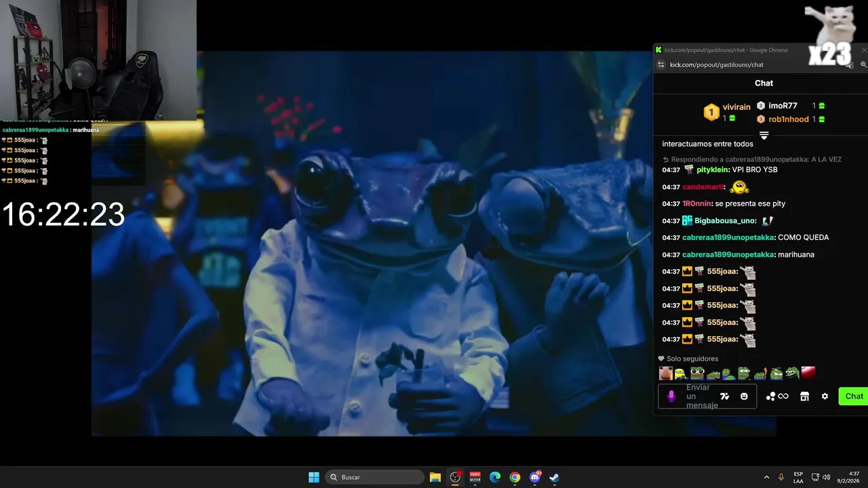Select the pig-face emote in quick emotes
This screenshot has height=488, width=868.
665,373
